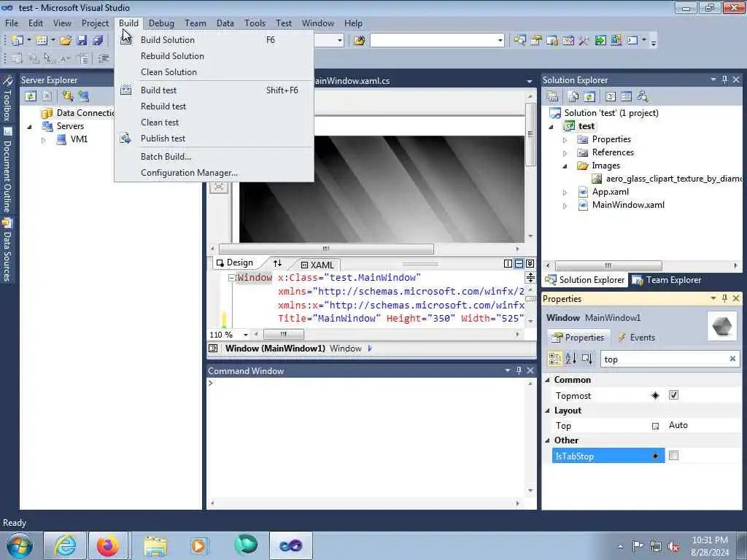Expand the Properties folder in Solution Explorer
747x560 pixels.
pyautogui.click(x=565, y=140)
